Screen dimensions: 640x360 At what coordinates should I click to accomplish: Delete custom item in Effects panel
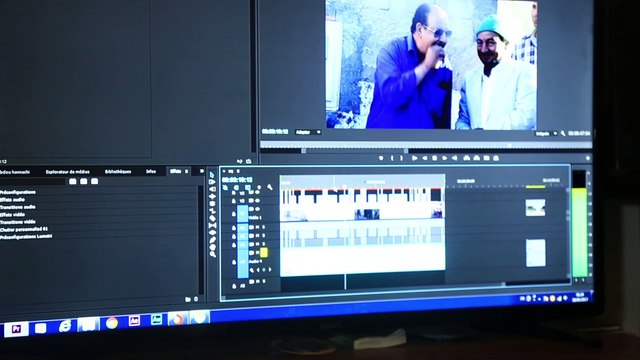(196, 299)
